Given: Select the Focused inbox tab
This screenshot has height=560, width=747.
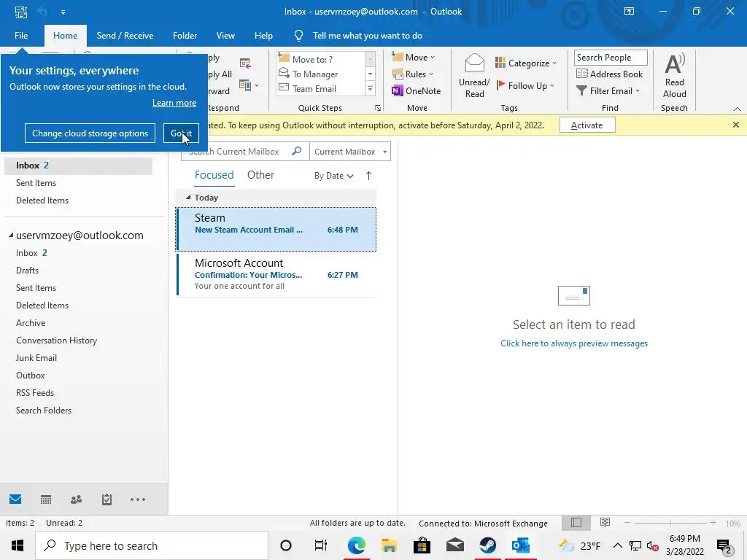Looking at the screenshot, I should pos(214,175).
